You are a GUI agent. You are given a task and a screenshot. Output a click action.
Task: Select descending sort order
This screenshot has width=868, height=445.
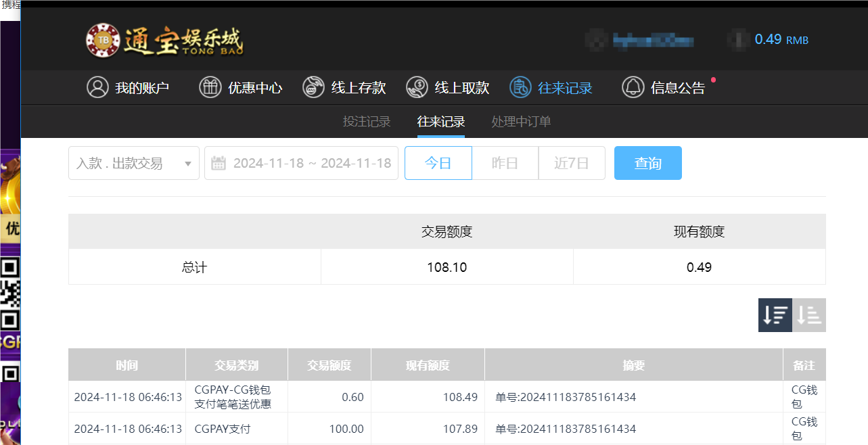(x=775, y=314)
